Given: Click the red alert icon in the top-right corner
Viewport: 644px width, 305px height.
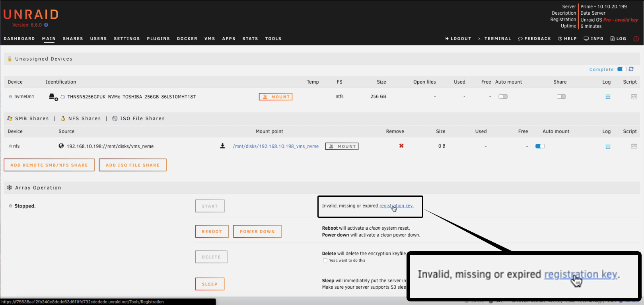Looking at the screenshot, I should (x=636, y=39).
